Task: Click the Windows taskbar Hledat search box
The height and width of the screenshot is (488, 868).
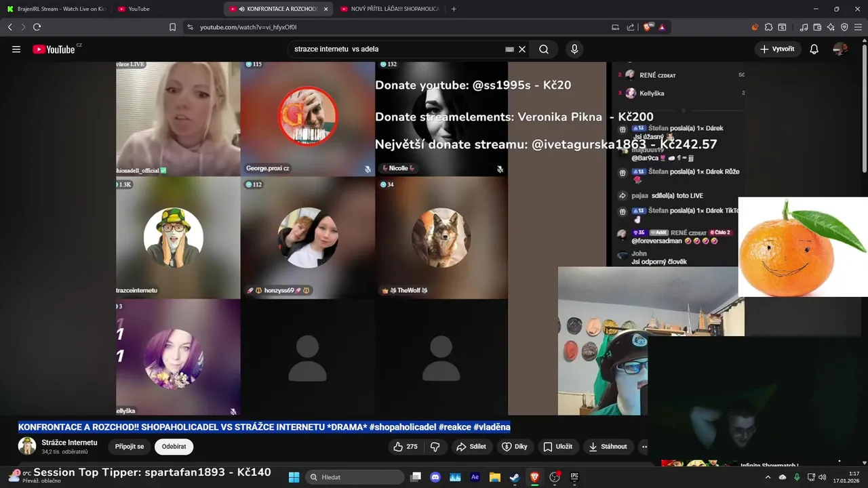Action: pyautogui.click(x=355, y=477)
